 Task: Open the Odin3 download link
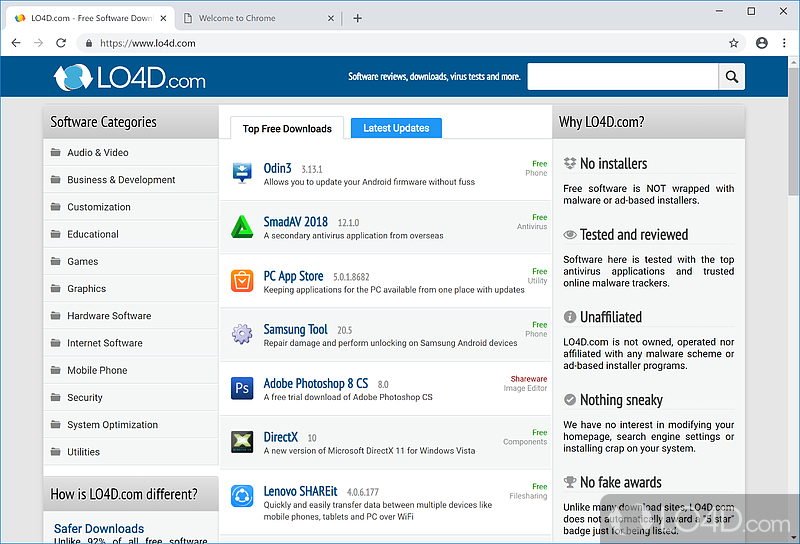click(x=278, y=168)
